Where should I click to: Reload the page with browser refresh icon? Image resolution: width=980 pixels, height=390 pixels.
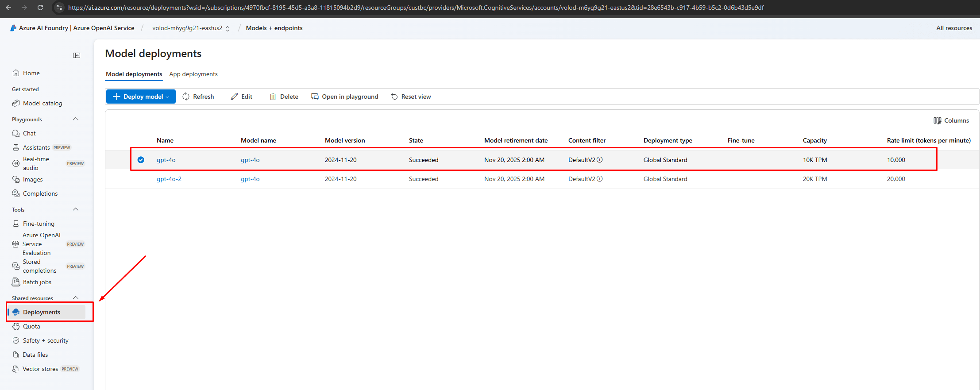40,8
